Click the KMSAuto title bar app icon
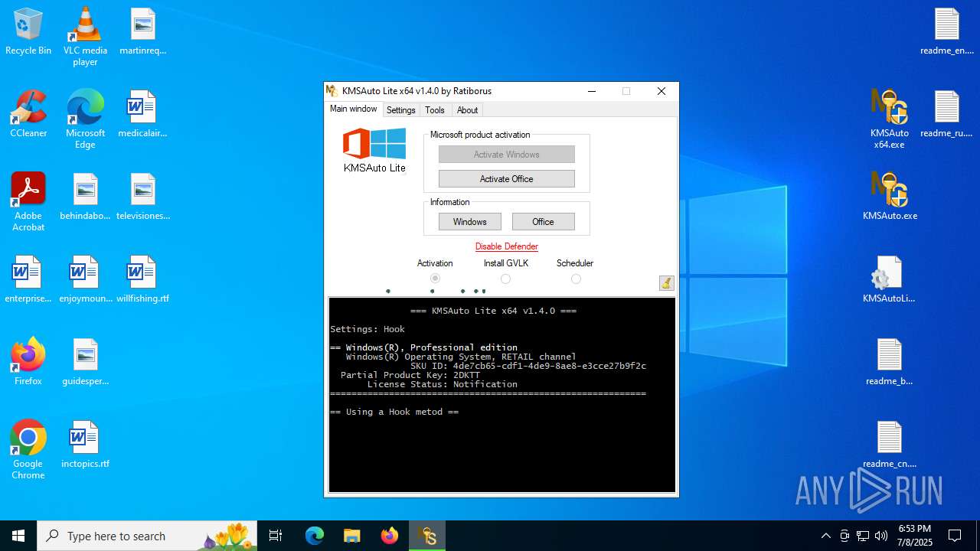980x551 pixels. point(332,91)
